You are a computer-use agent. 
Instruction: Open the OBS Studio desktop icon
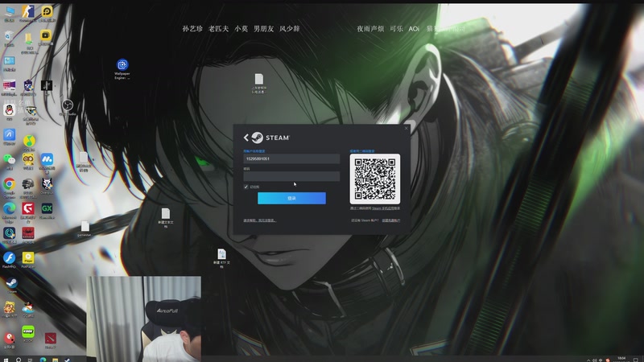click(68, 105)
